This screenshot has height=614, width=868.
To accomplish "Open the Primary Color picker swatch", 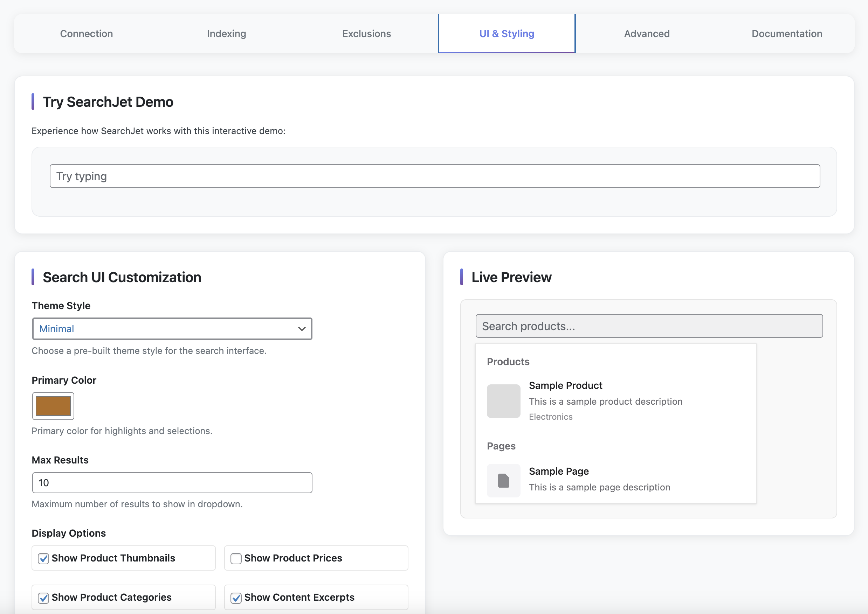I will [53, 406].
